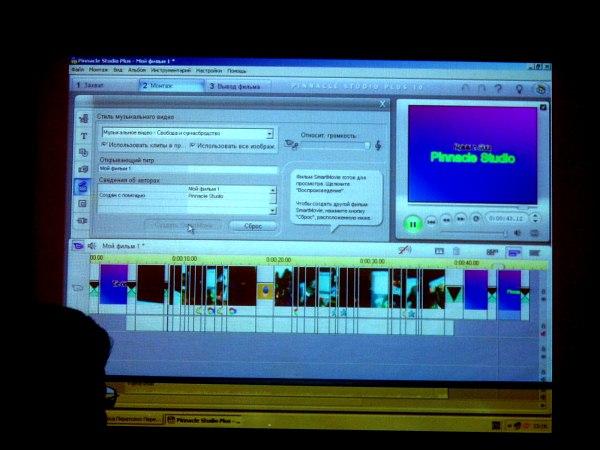Adjust the relative volume slider handle
The image size is (600, 450).
coord(367,145)
